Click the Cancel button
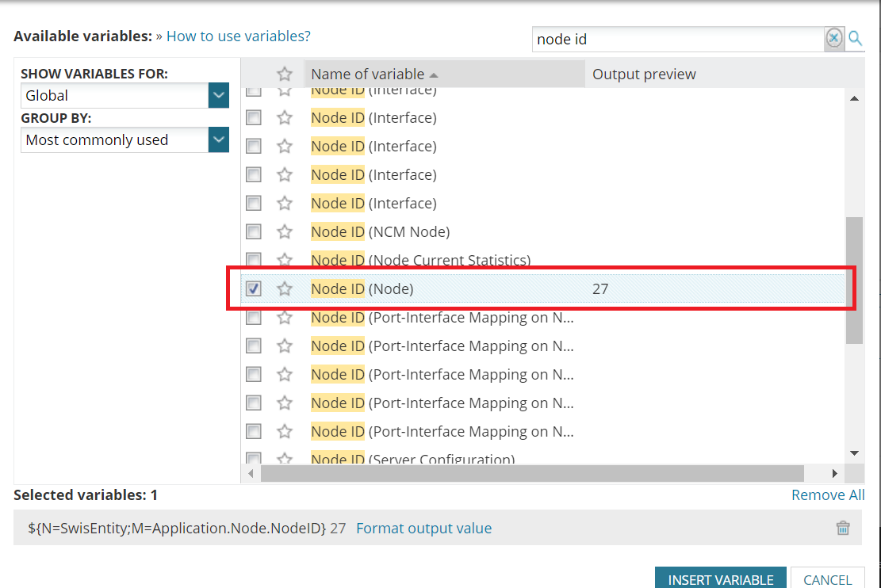 click(x=827, y=579)
